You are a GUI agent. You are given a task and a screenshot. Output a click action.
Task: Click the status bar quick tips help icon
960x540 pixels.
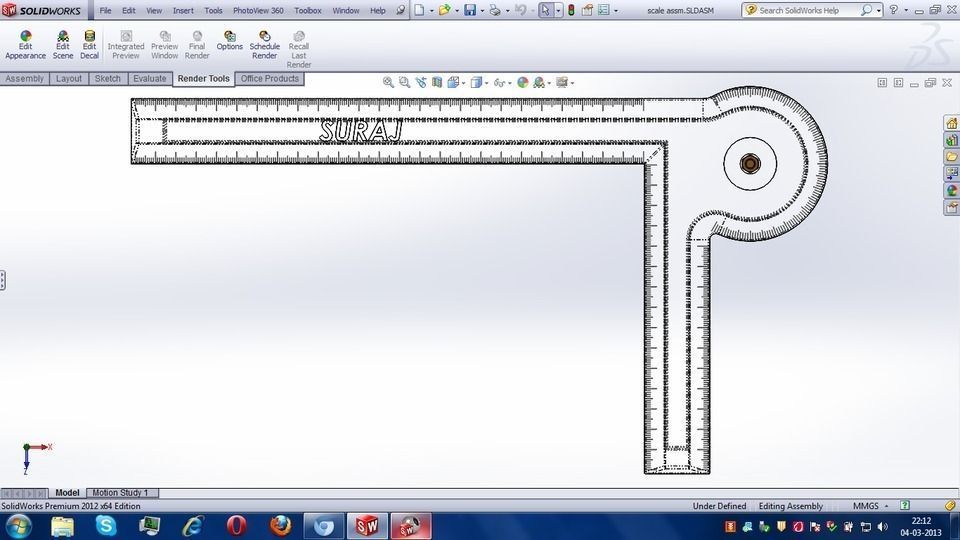pyautogui.click(x=905, y=505)
